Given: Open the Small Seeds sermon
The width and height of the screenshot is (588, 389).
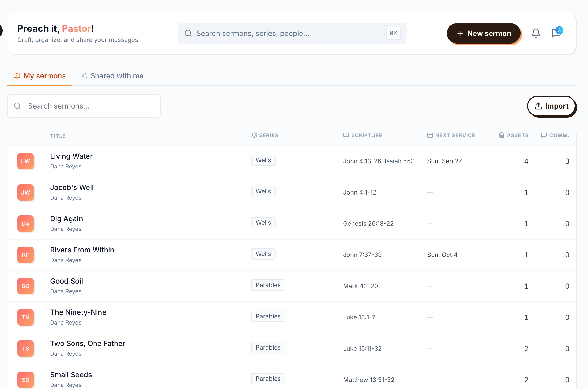Looking at the screenshot, I should pos(71,375).
